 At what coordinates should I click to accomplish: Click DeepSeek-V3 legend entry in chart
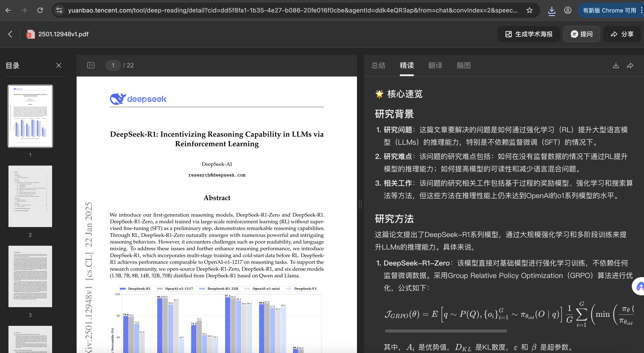[301, 288]
